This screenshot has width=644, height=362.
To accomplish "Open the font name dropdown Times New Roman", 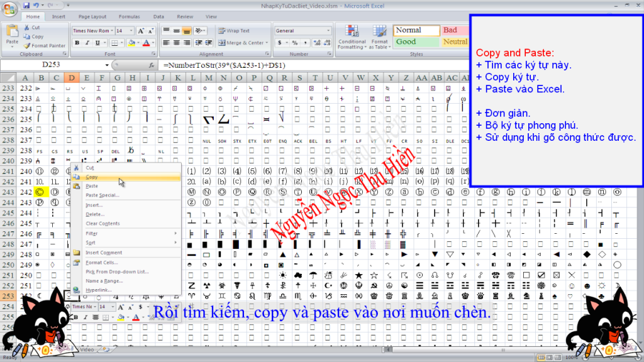I will (x=112, y=31).
